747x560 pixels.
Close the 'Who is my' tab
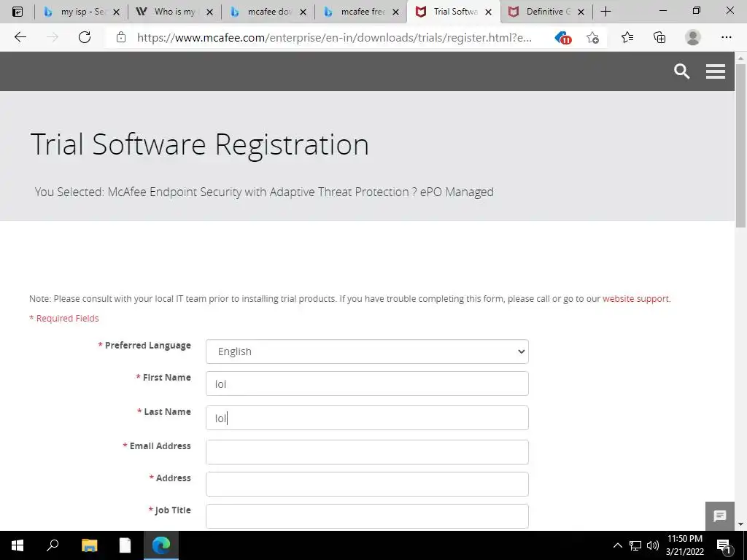209,12
